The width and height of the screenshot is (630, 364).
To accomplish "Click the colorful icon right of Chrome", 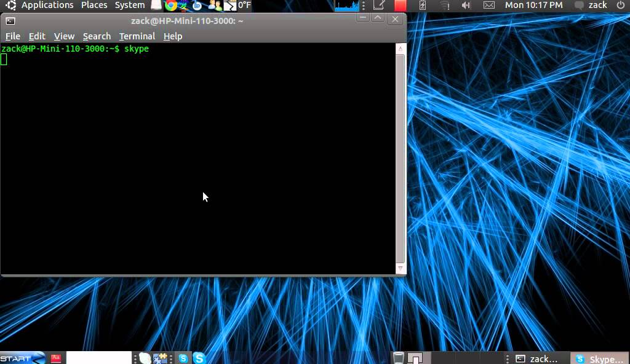I will [x=183, y=5].
